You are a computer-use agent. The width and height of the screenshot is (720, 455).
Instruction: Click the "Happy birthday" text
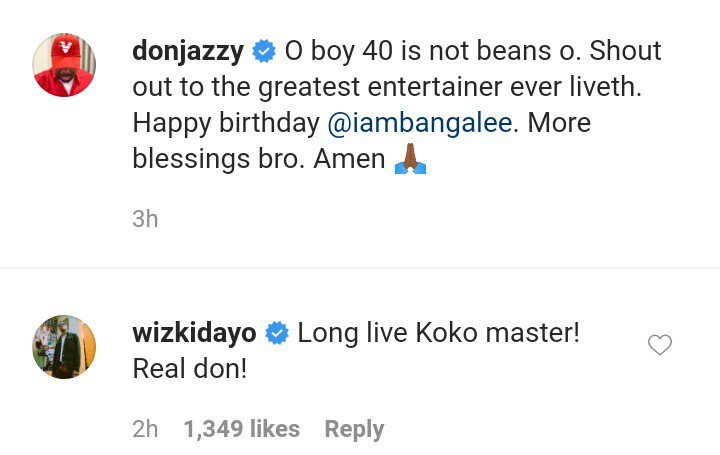[225, 123]
